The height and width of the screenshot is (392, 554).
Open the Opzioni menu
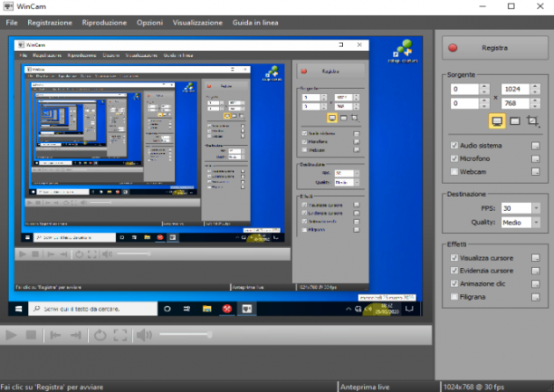point(149,23)
